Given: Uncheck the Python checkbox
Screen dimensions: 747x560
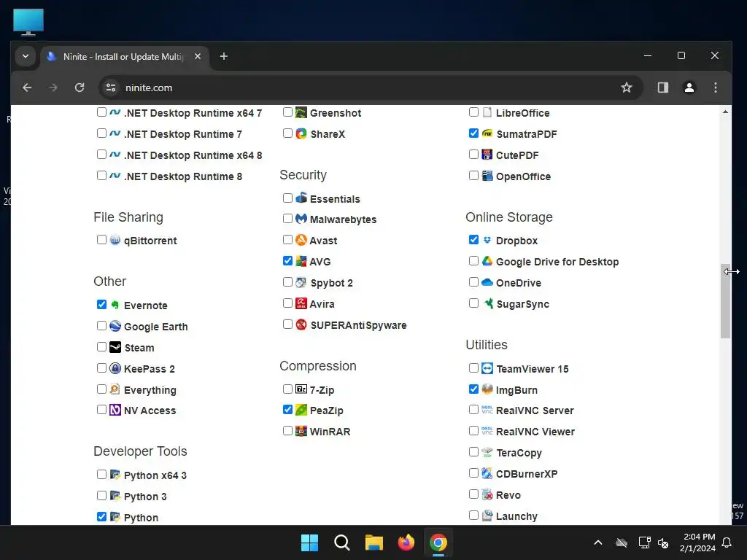Looking at the screenshot, I should point(101,516).
